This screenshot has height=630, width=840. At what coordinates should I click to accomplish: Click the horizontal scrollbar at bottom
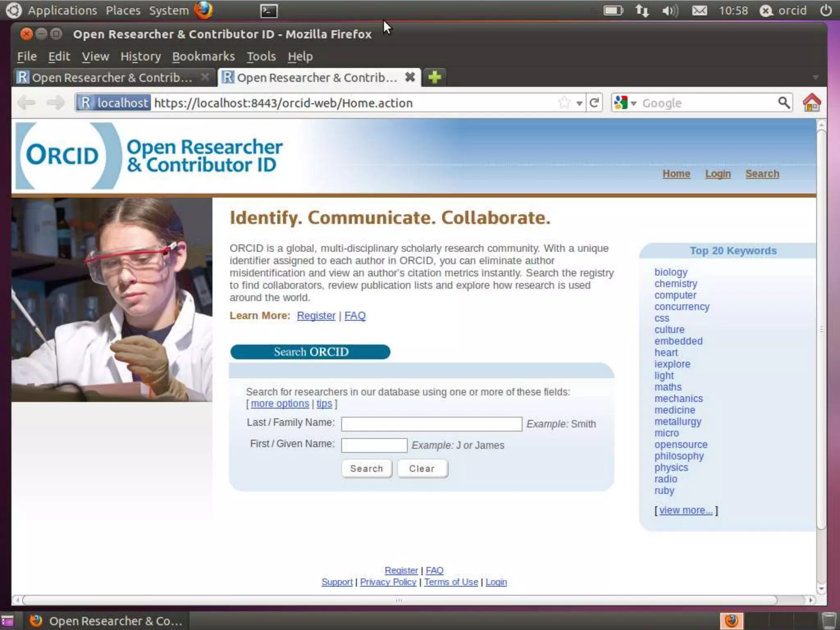point(399,600)
